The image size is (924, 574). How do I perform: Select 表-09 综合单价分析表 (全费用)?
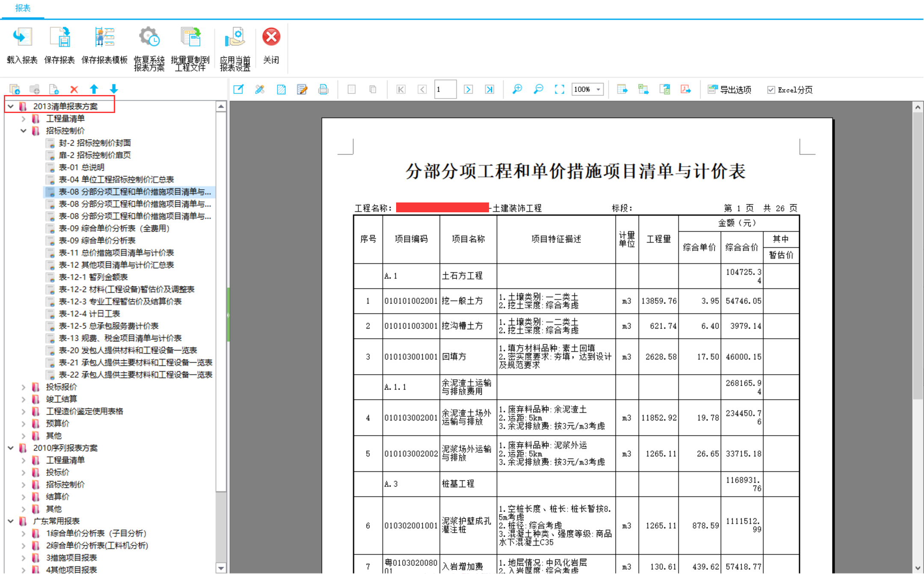point(114,228)
